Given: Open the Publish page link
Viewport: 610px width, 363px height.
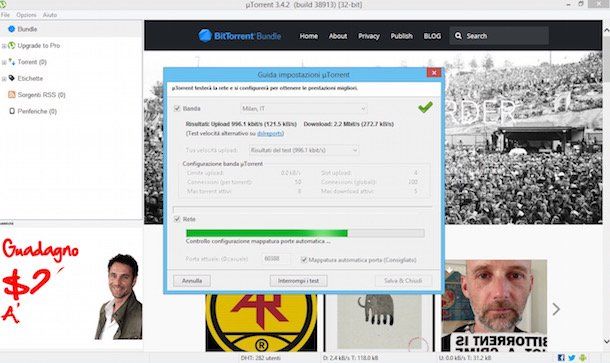Looking at the screenshot, I should click(x=401, y=36).
